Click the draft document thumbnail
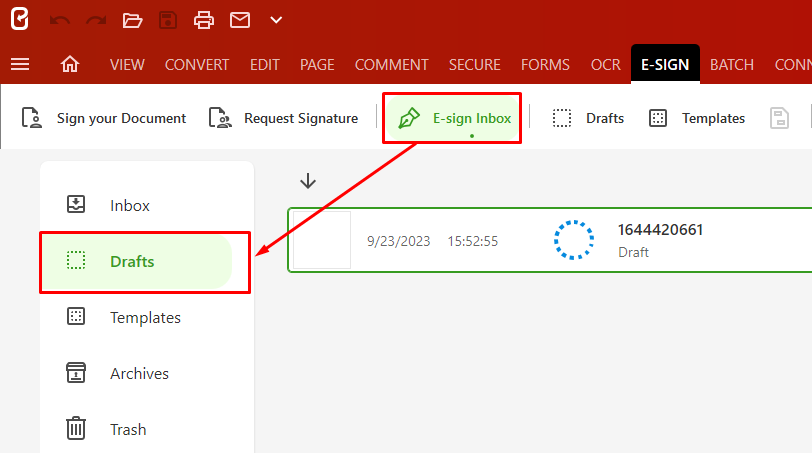The width and height of the screenshot is (812, 453). [322, 240]
